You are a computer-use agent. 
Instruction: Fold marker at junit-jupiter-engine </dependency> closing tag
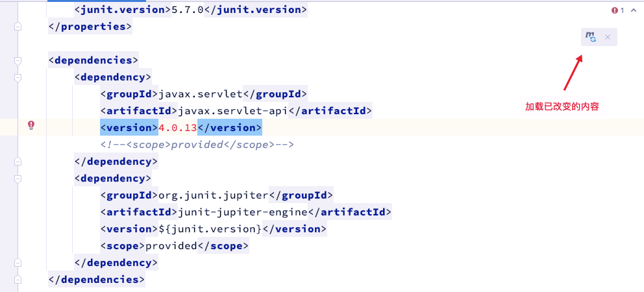18,262
